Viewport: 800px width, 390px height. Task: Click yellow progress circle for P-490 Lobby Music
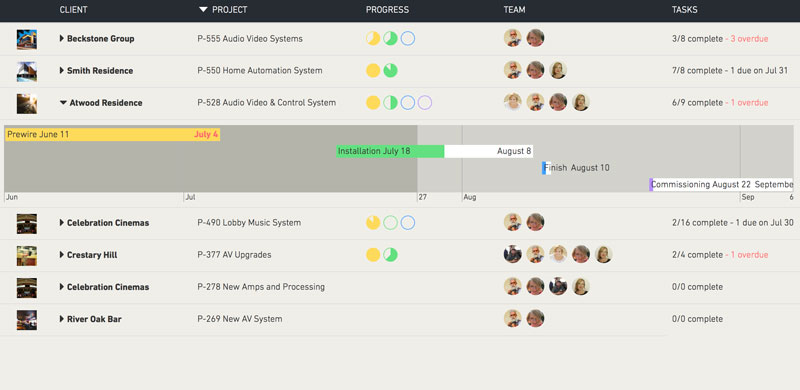click(x=373, y=223)
